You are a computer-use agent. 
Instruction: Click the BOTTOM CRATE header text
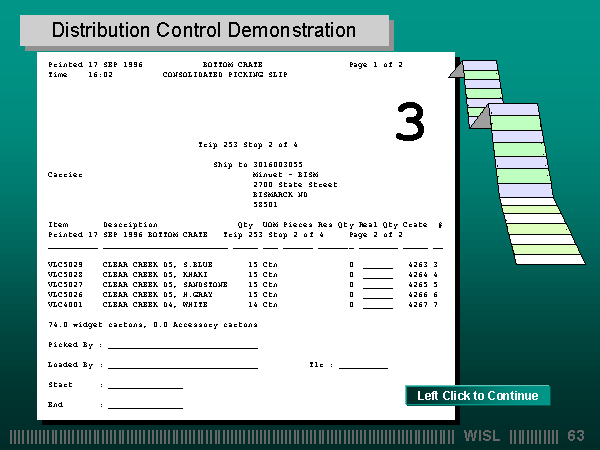pos(233,64)
